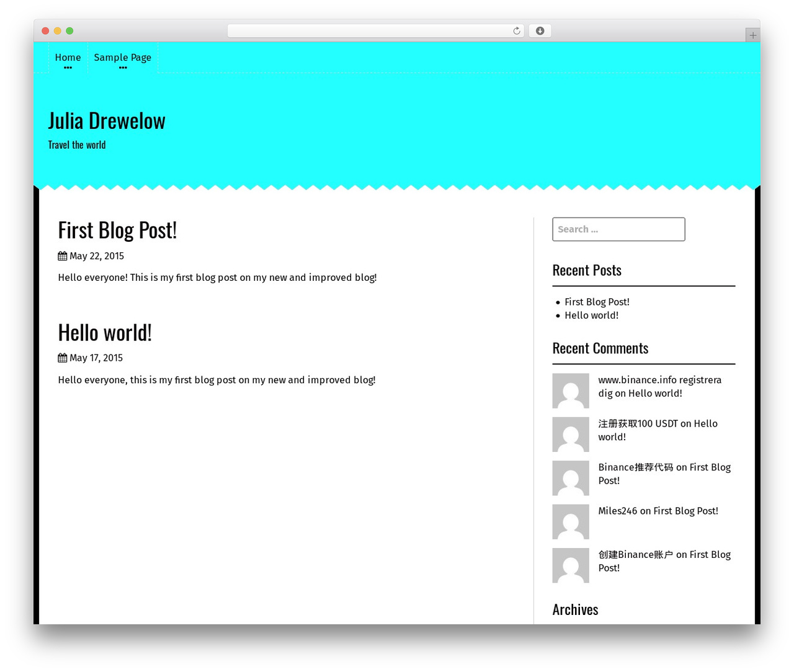Click the calendar icon beside May 17, 2015
Screen dimensions: 794x672
point(63,358)
